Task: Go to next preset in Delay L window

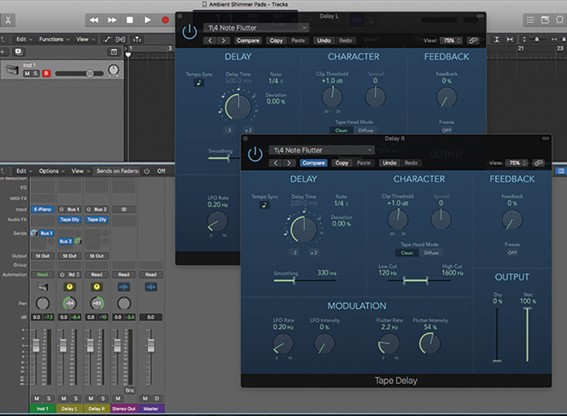Action: point(223,41)
